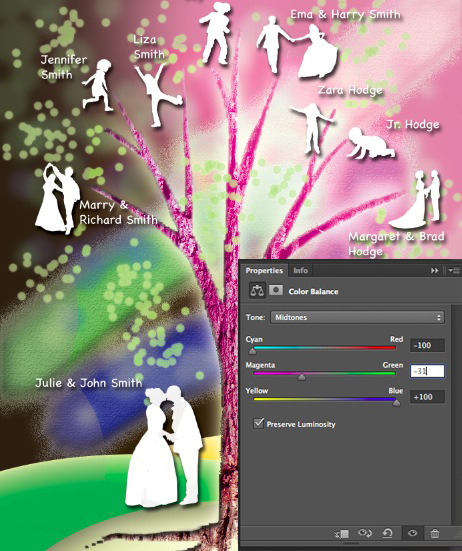View previous state icon in Properties footer

[365, 533]
